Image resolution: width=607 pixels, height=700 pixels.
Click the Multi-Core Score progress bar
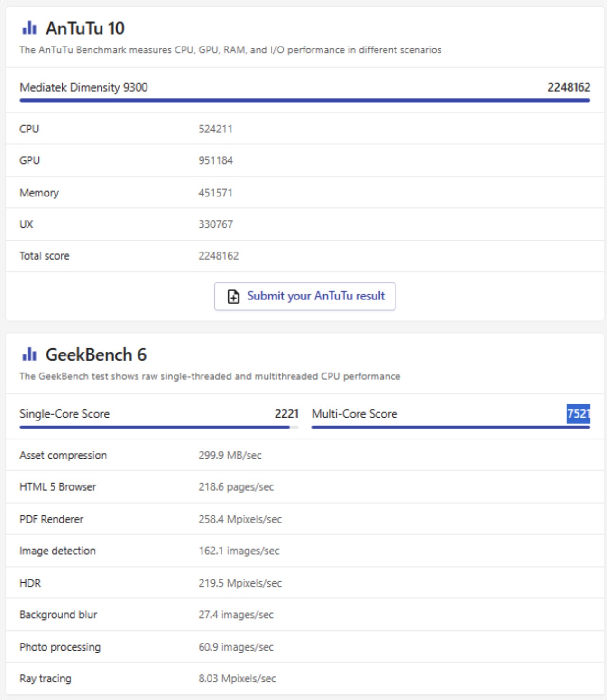451,427
